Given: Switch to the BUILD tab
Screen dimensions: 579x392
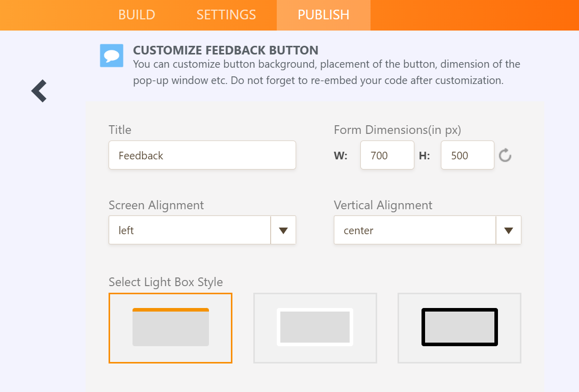Looking at the screenshot, I should click(x=137, y=15).
